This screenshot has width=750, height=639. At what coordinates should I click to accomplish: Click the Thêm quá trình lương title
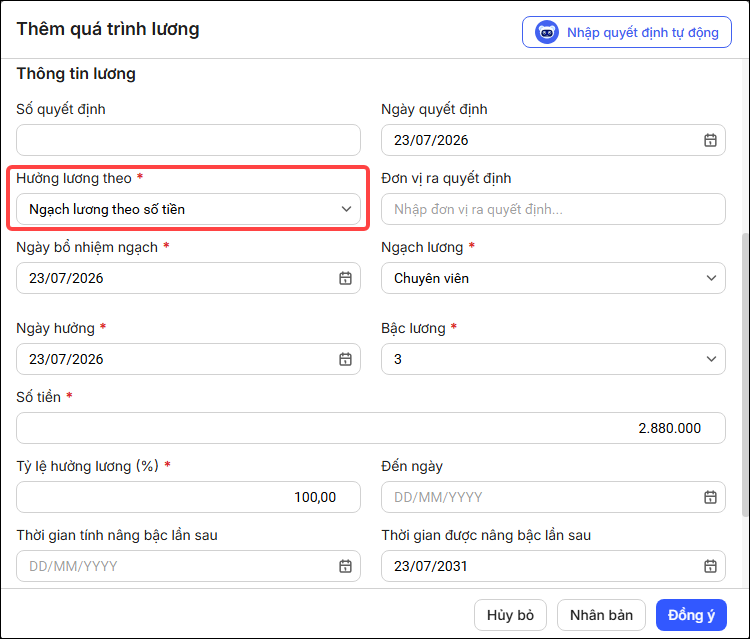pos(108,29)
